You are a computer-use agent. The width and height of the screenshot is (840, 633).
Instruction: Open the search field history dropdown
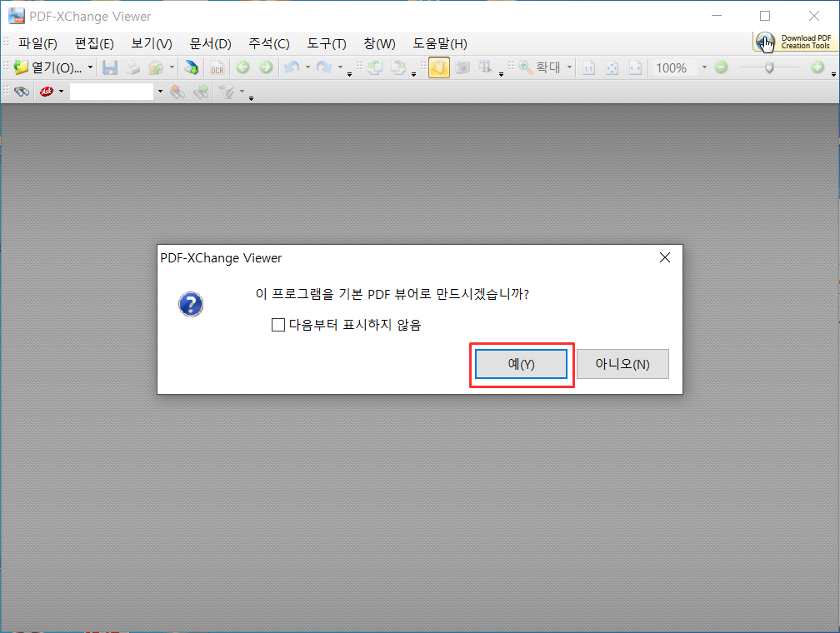(x=160, y=92)
